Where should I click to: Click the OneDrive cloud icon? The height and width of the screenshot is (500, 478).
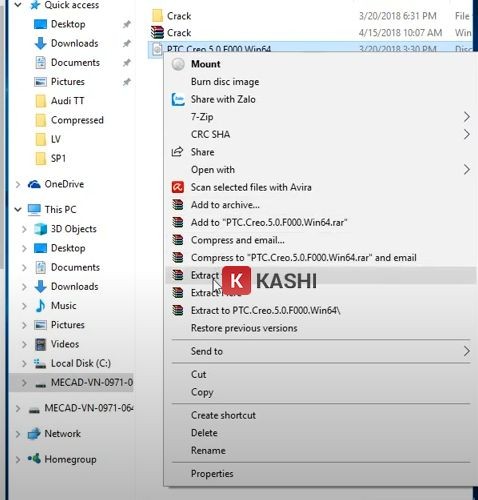tap(34, 184)
